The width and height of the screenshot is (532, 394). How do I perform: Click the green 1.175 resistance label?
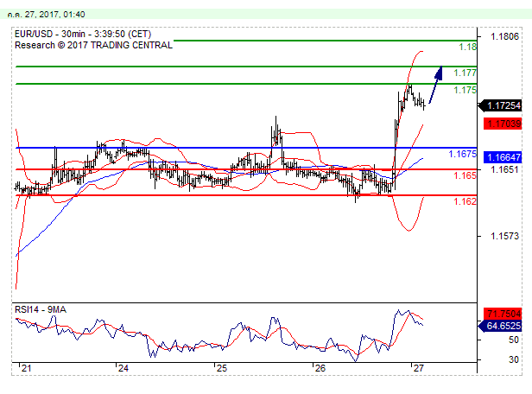(465, 90)
